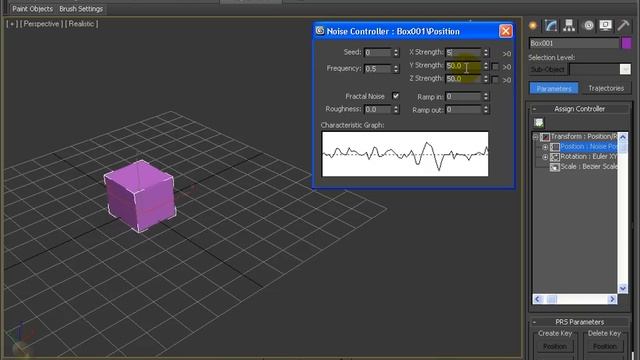This screenshot has width=640, height=360.
Task: Switch to the Brush Settings tab
Action: [x=81, y=9]
